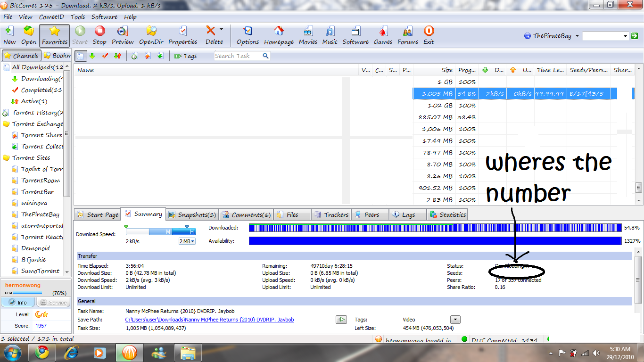Open Google Chrome from the taskbar
The height and width of the screenshot is (362, 644).
click(42, 352)
